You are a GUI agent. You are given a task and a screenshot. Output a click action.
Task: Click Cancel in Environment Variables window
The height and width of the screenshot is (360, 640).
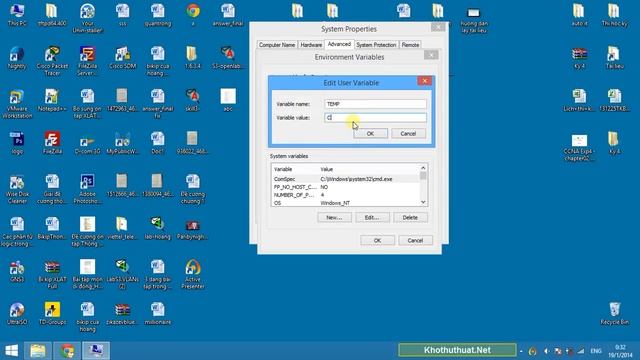coord(415,240)
